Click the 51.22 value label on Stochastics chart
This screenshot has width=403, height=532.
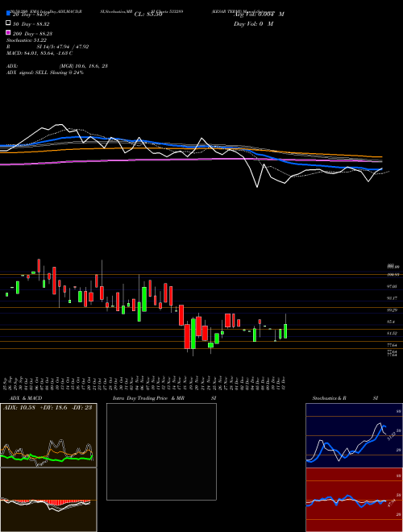tap(392, 436)
